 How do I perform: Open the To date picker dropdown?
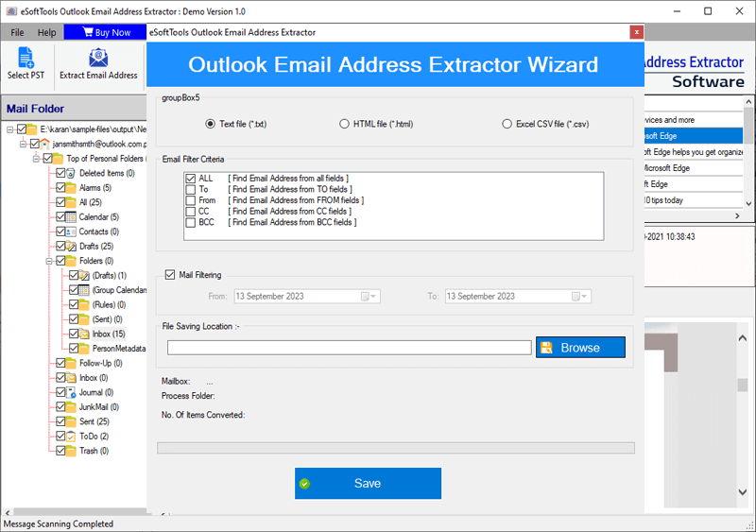[x=580, y=296]
